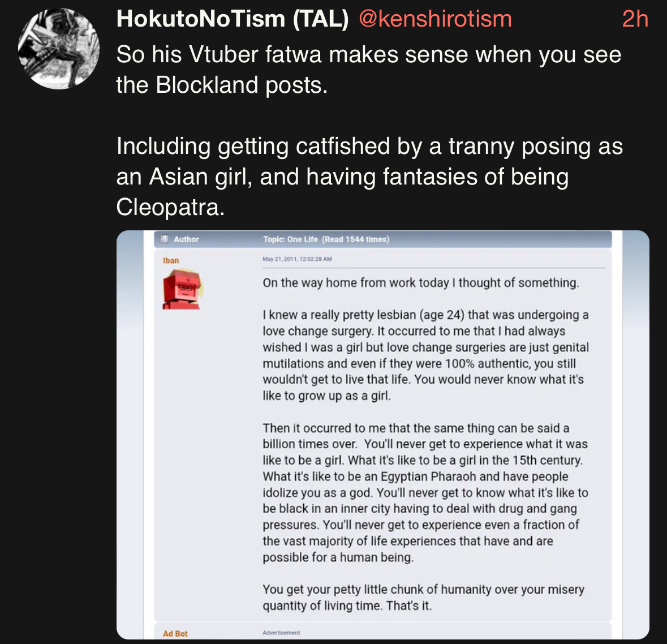
Task: Visit the @kenshirotism handle link
Action: click(x=435, y=19)
